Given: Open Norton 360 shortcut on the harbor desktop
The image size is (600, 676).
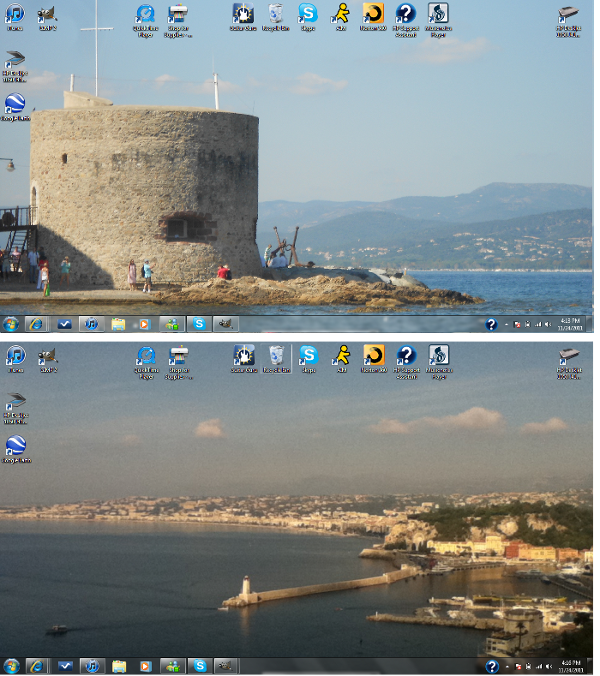Looking at the screenshot, I should [374, 359].
